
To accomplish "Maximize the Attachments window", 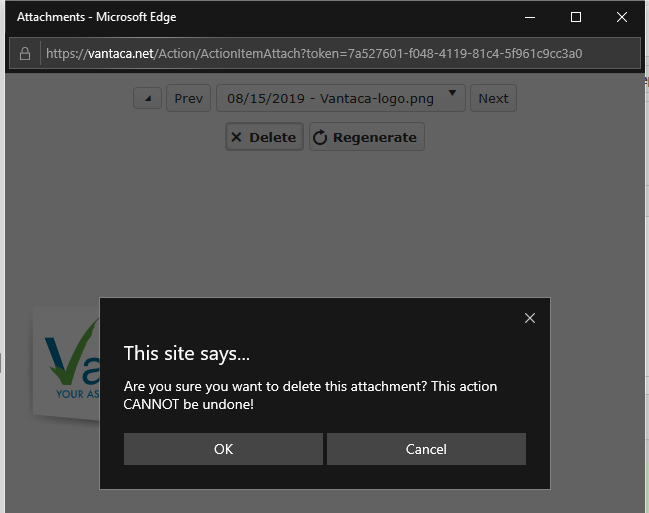I will point(576,17).
